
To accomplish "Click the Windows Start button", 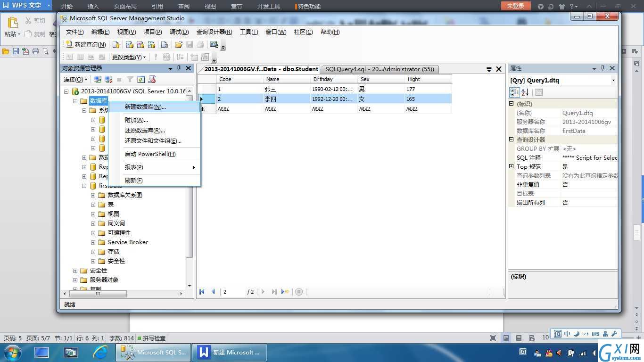I will (x=12, y=352).
